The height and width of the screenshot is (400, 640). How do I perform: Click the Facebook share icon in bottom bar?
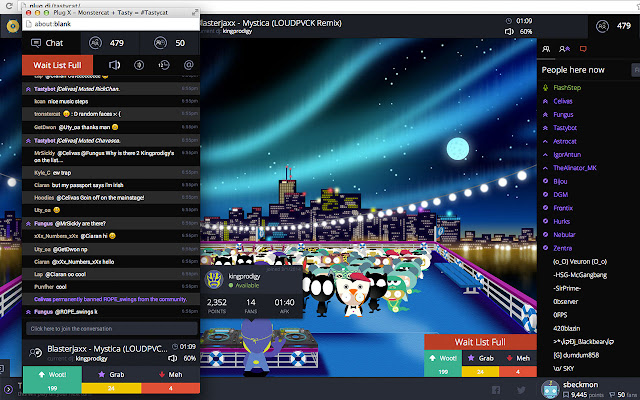coord(496,390)
